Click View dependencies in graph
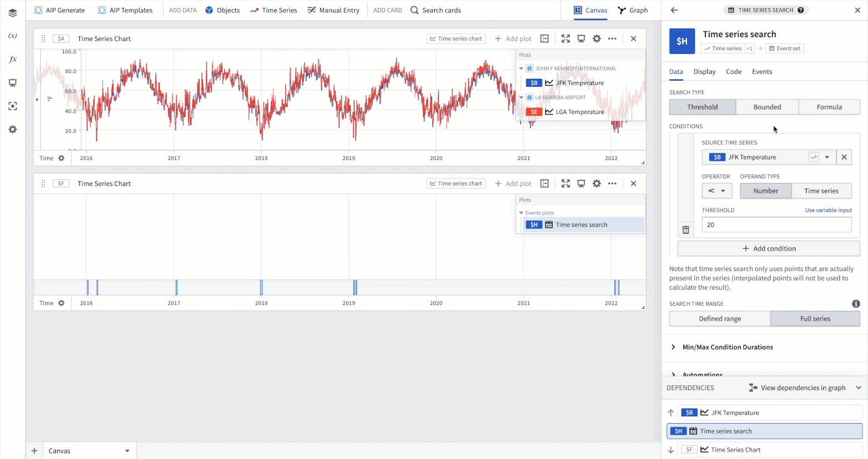868x459 pixels. coord(797,388)
